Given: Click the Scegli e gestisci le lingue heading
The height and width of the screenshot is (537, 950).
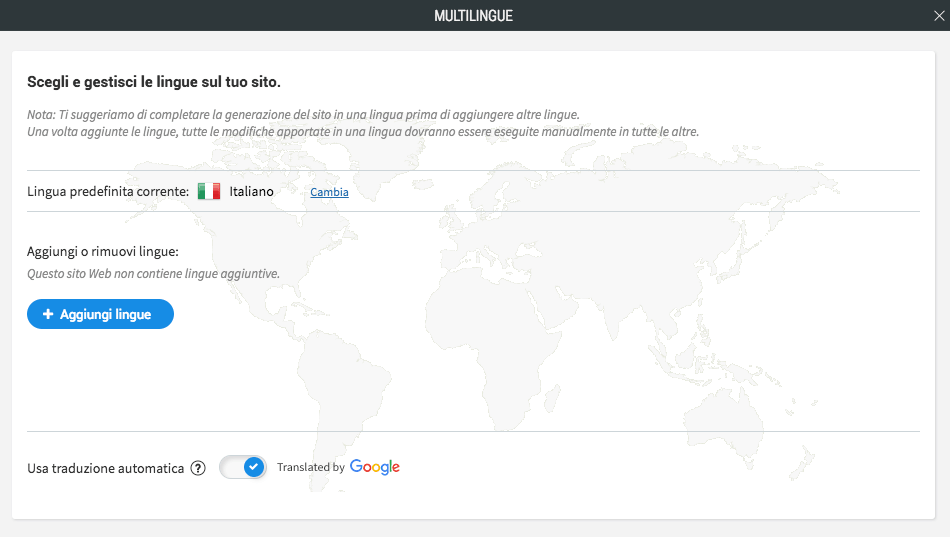Looking at the screenshot, I should click(x=154, y=82).
